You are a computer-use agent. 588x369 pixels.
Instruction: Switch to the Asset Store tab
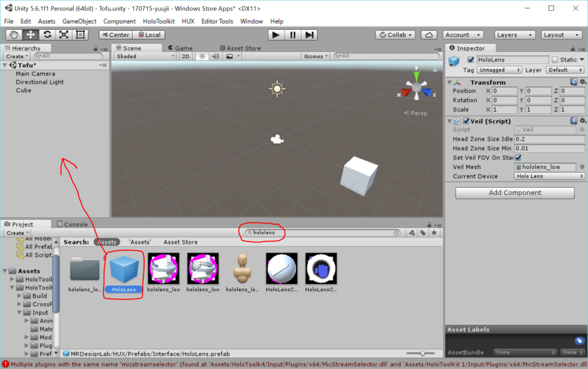pos(240,48)
